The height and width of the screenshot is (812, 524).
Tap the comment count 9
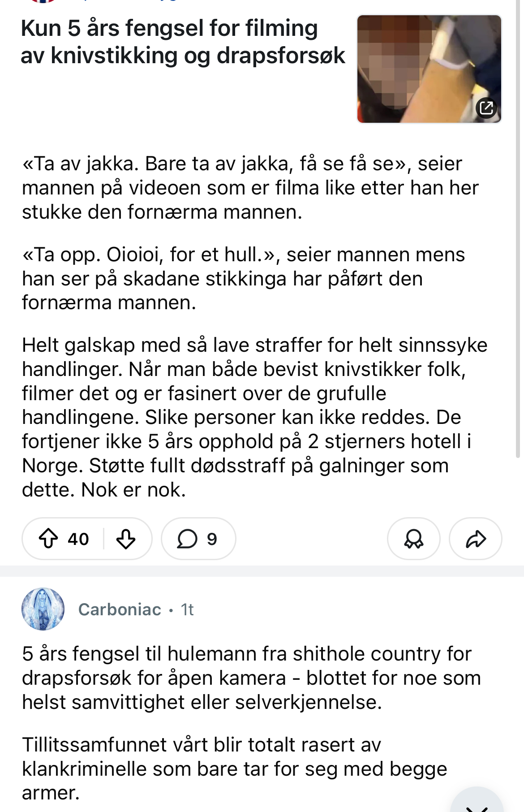tap(212, 539)
